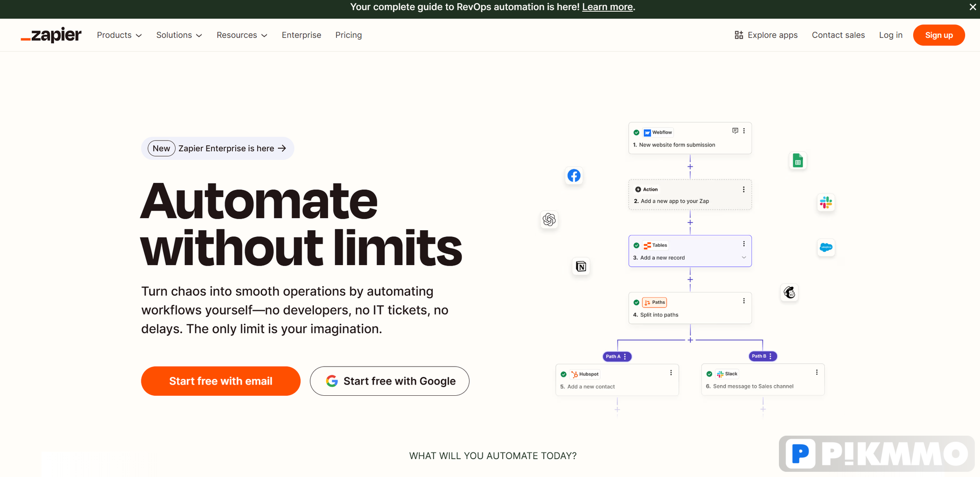Click the floating Notion app icon
The width and height of the screenshot is (980, 477).
coord(581,266)
